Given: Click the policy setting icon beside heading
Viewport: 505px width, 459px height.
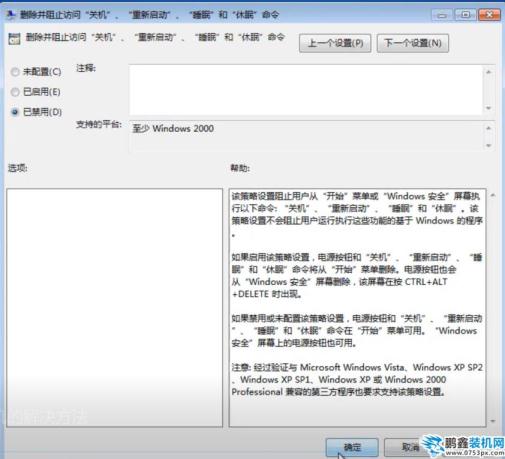Looking at the screenshot, I should pos(14,39).
